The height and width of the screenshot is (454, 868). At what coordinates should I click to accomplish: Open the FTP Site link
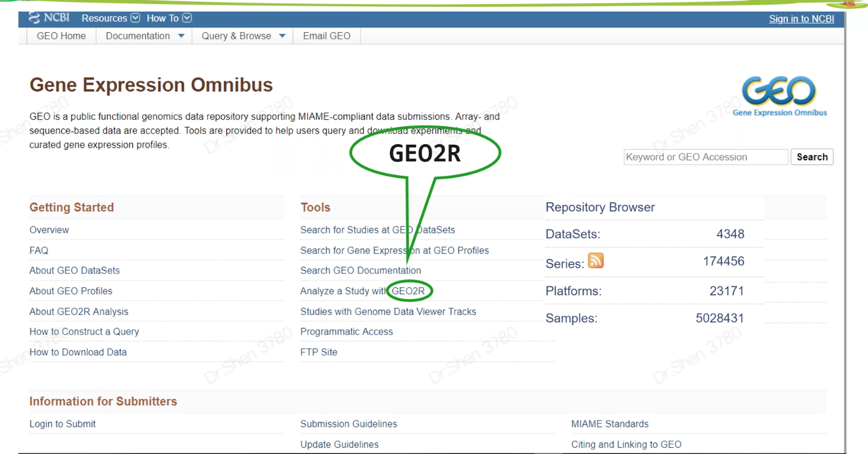click(319, 352)
